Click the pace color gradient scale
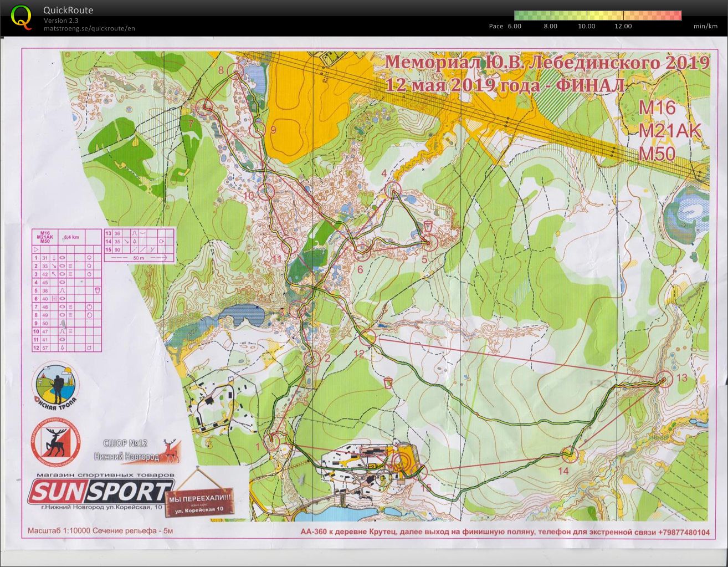 597,16
